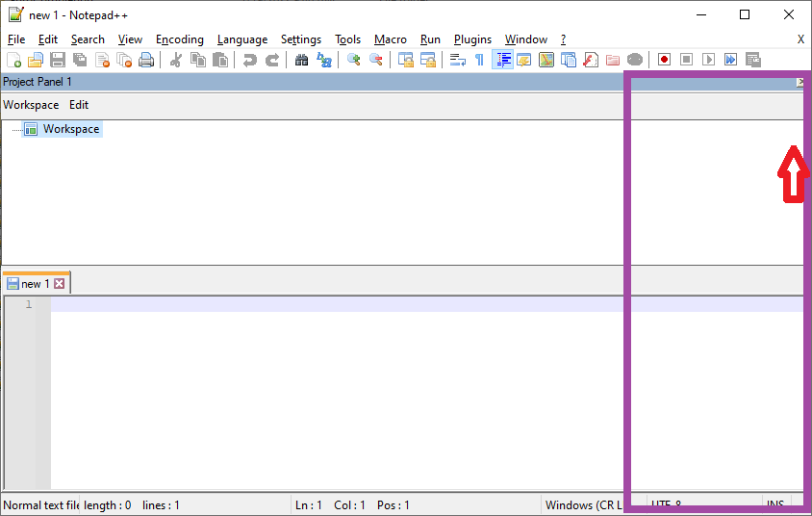Click the Save All toolbar icon
Screen dimensions: 812x516
coord(80,60)
